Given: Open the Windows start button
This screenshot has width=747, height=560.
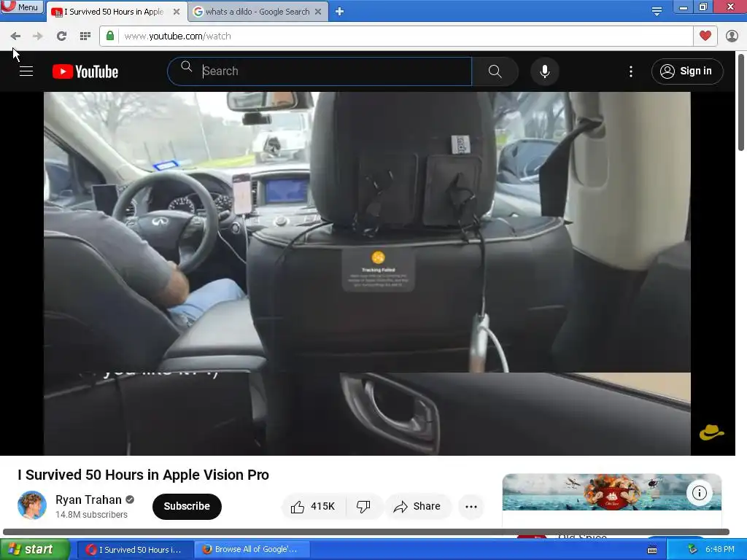Looking at the screenshot, I should [35, 550].
